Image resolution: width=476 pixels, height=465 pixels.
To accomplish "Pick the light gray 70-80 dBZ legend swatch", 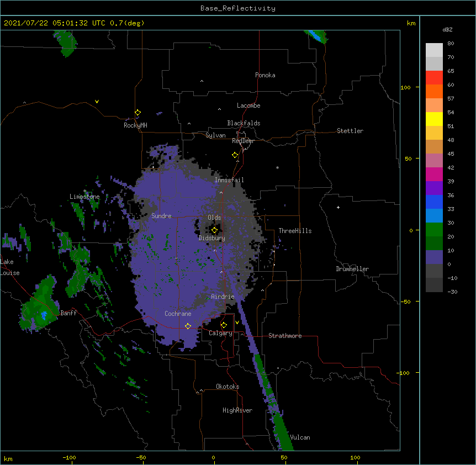I will coord(434,50).
